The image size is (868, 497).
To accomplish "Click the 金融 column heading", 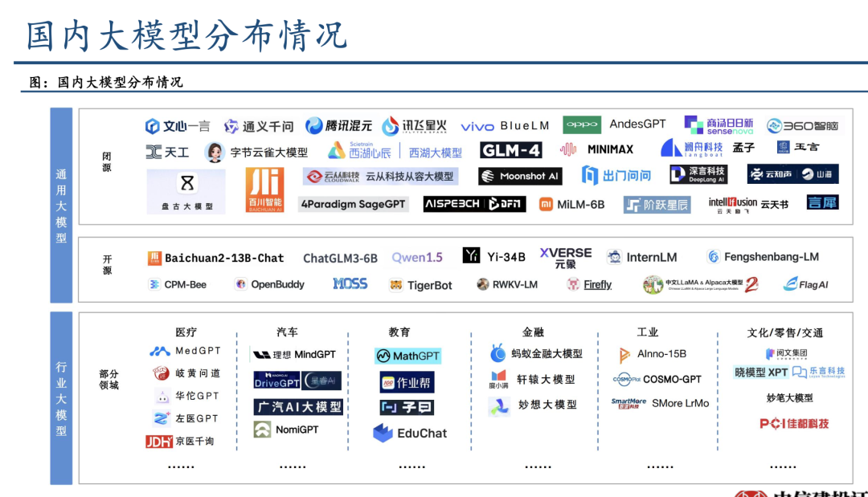I will pos(533,332).
